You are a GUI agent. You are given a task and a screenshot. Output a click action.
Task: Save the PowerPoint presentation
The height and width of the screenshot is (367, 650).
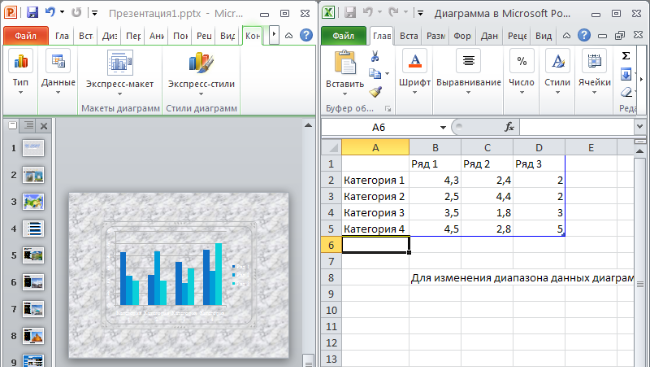(x=32, y=13)
